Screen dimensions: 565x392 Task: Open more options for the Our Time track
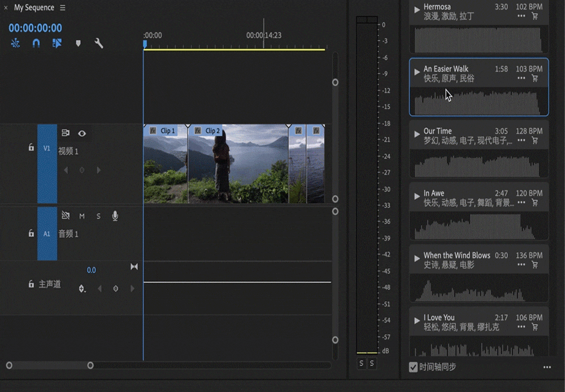tap(521, 140)
